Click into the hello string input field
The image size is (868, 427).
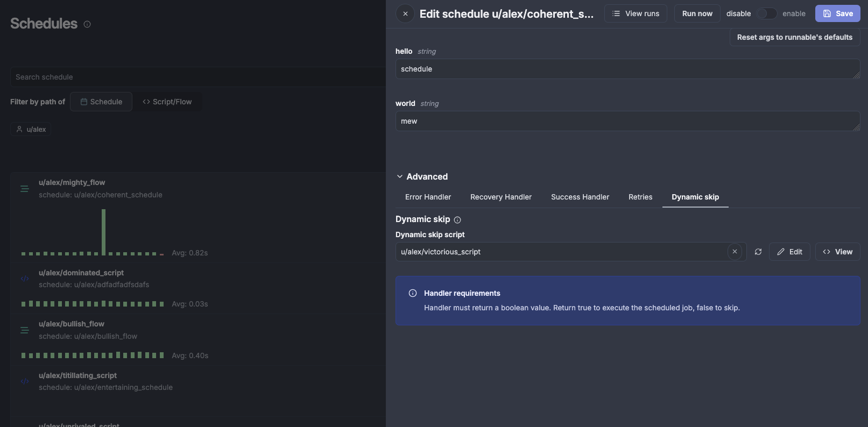tap(624, 69)
